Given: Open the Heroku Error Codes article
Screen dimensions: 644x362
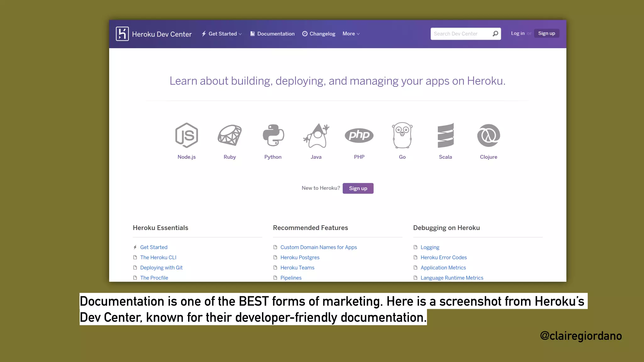Looking at the screenshot, I should tap(444, 257).
